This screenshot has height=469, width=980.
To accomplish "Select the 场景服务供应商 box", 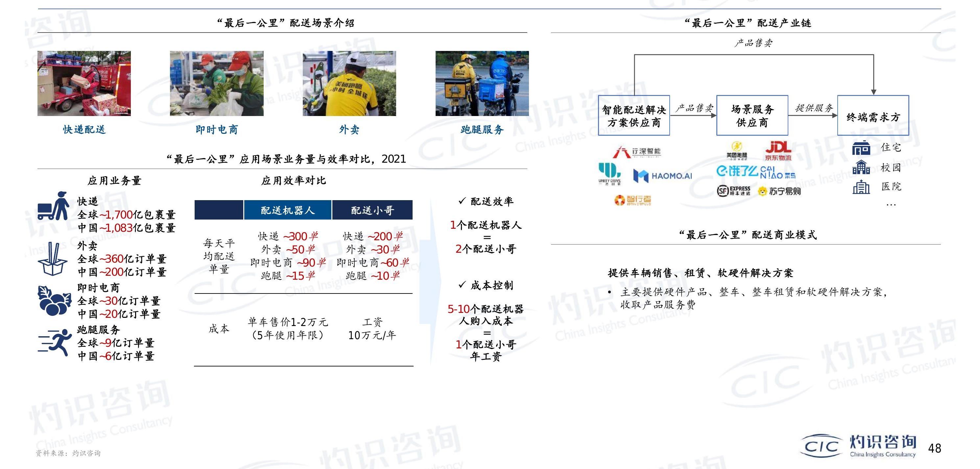I will [x=752, y=116].
